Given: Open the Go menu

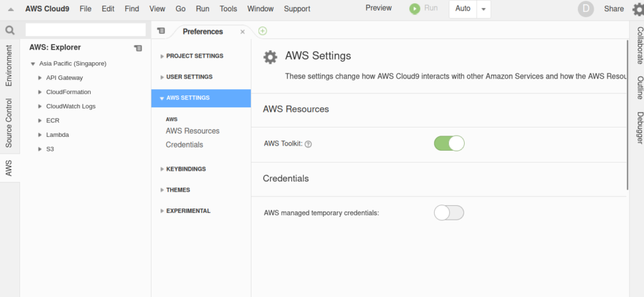Looking at the screenshot, I should 180,9.
